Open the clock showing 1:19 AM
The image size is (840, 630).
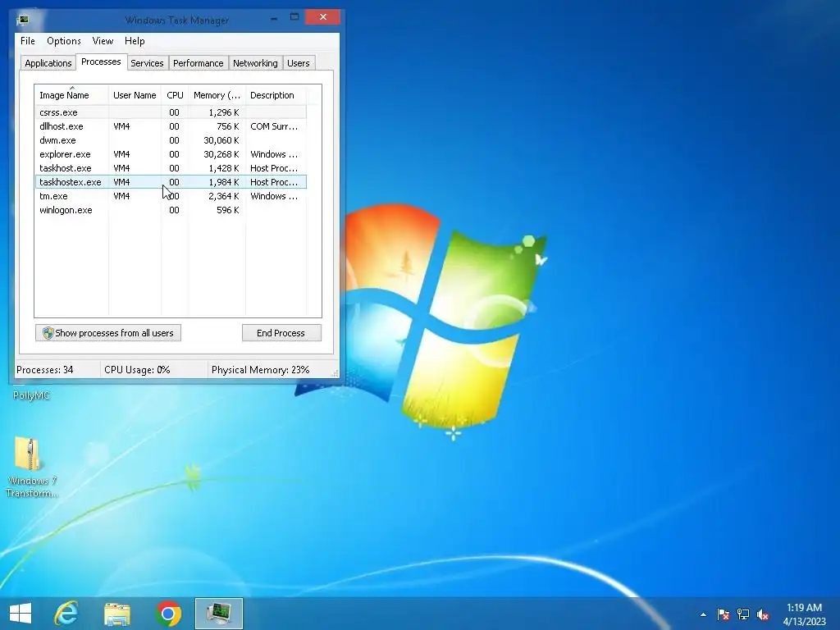[x=804, y=614]
